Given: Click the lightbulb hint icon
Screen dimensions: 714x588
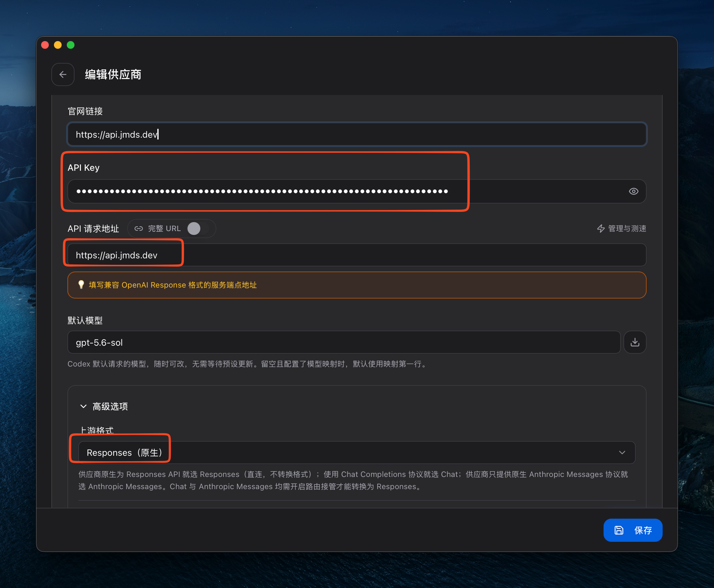Looking at the screenshot, I should tap(81, 285).
